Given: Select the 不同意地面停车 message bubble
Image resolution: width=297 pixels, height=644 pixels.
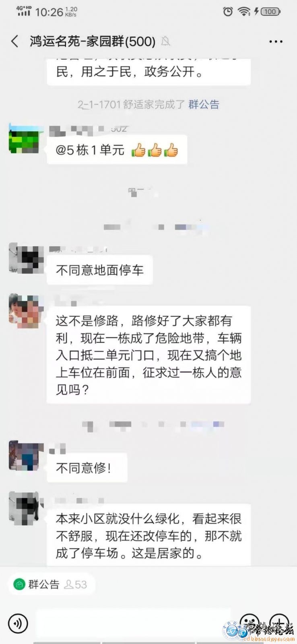Looking at the screenshot, I should point(99,270).
